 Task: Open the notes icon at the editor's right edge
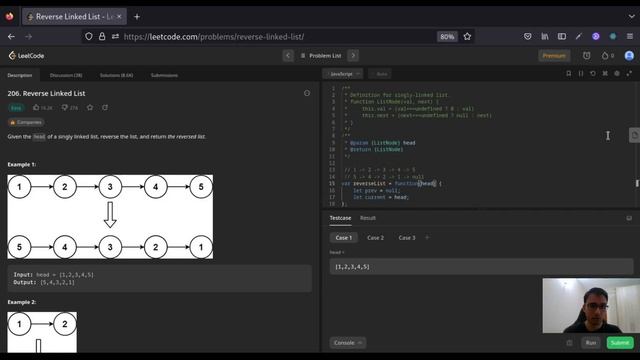coord(634,135)
